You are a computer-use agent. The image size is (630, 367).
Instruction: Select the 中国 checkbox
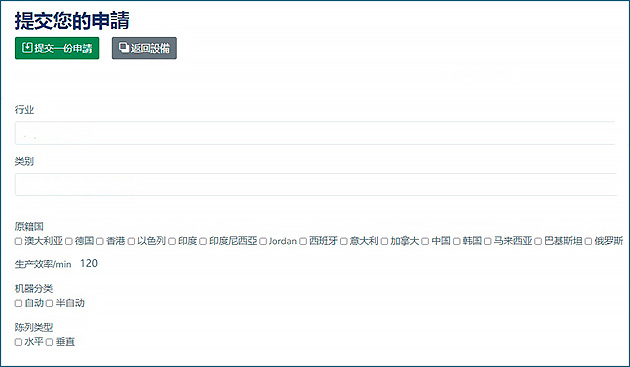pyautogui.click(x=425, y=241)
